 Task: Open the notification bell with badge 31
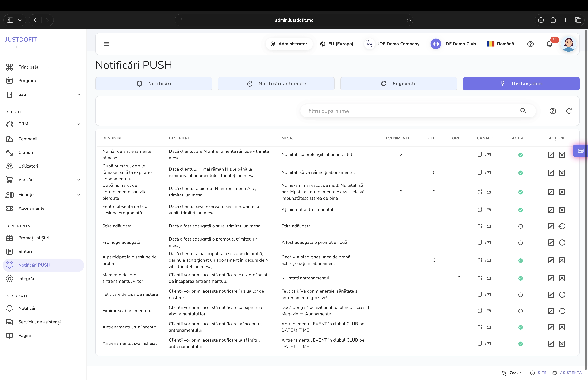point(549,44)
